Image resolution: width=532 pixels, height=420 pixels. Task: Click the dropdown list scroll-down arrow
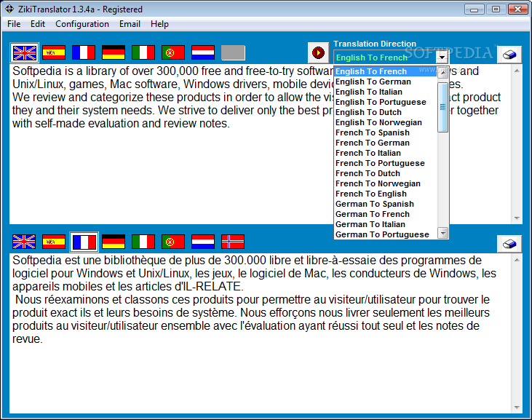tap(442, 233)
